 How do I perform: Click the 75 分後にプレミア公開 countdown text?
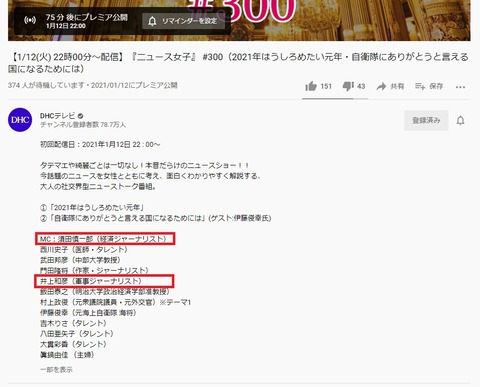[x=87, y=17]
